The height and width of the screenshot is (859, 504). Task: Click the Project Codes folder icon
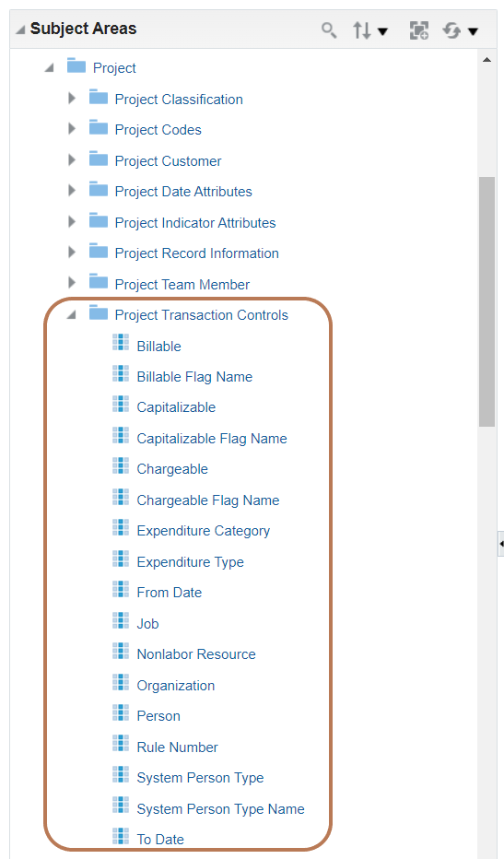pos(99,127)
